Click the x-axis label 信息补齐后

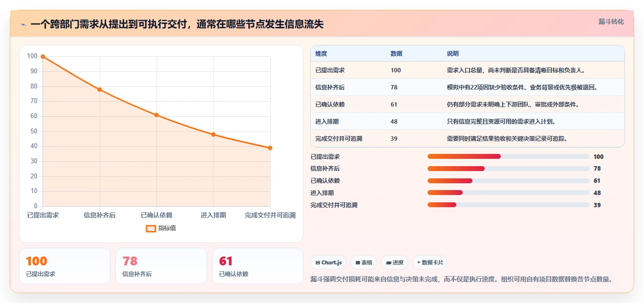tap(100, 216)
